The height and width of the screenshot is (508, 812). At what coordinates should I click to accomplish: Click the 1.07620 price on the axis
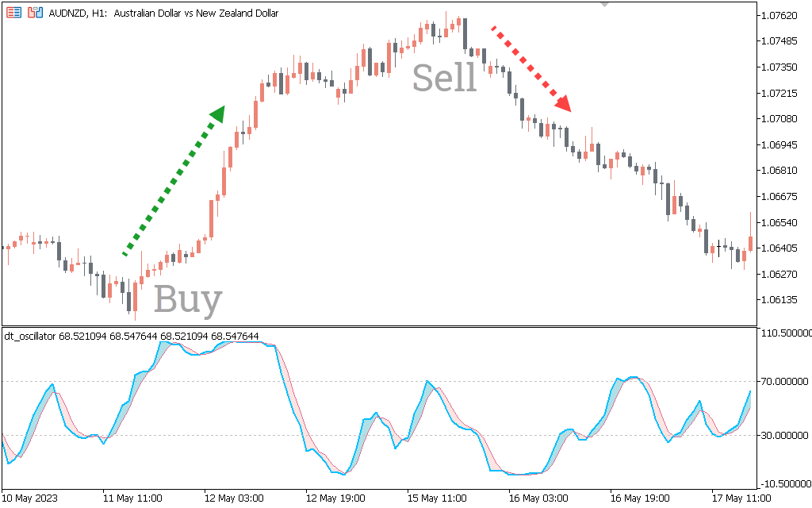point(778,16)
